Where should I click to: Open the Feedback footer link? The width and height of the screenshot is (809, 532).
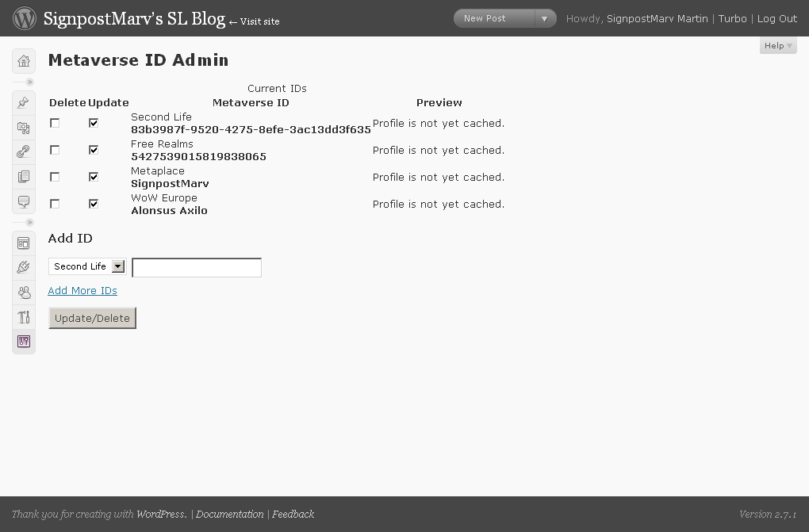coord(293,514)
